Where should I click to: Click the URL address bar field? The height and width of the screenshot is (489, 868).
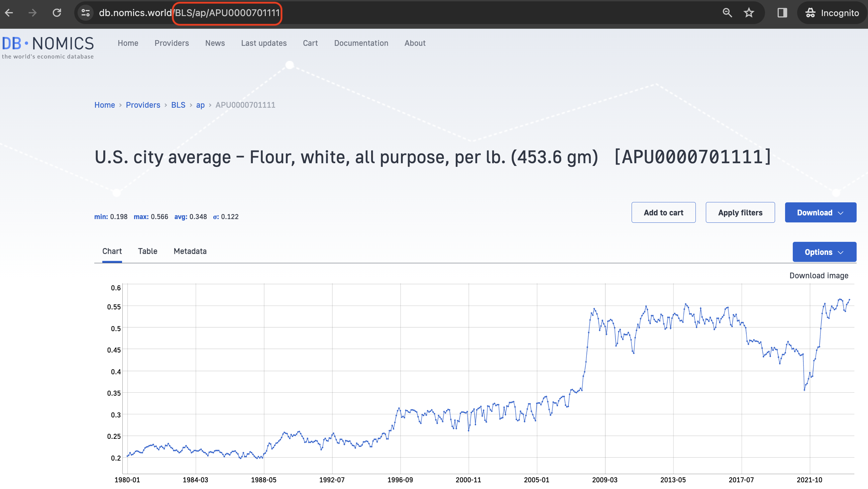coord(404,13)
